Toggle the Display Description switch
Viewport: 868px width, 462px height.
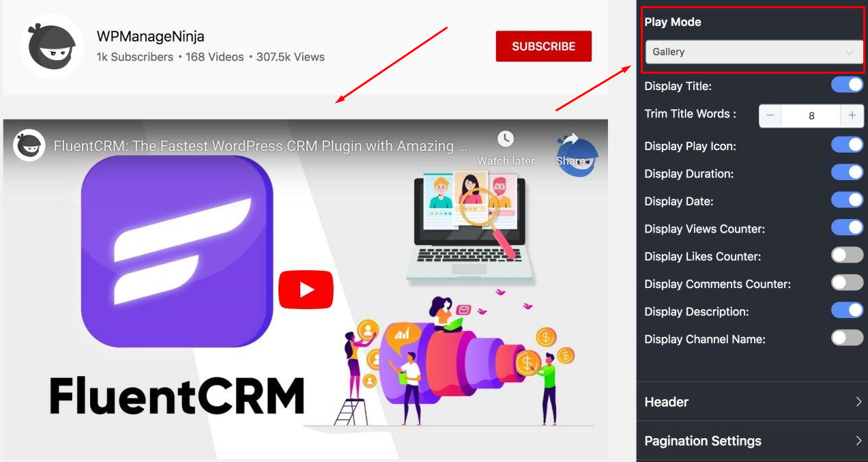(847, 311)
